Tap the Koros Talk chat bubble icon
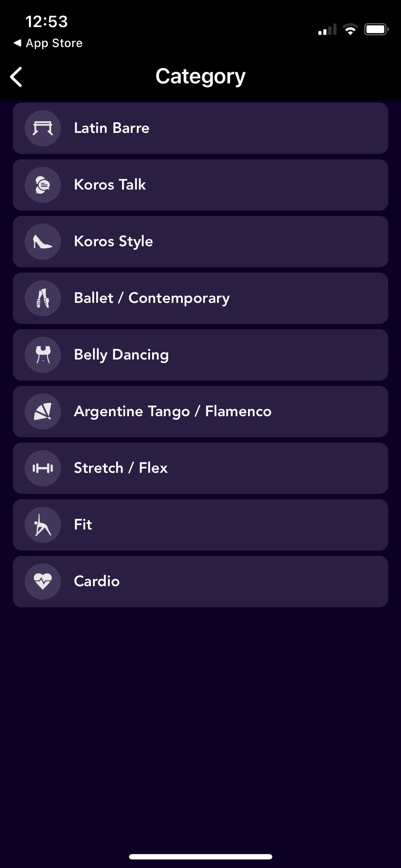 coord(43,185)
